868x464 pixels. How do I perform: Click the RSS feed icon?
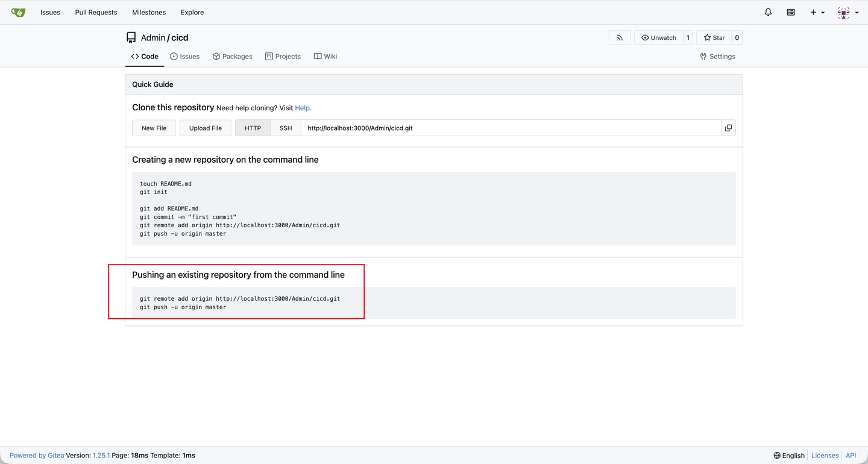click(620, 38)
